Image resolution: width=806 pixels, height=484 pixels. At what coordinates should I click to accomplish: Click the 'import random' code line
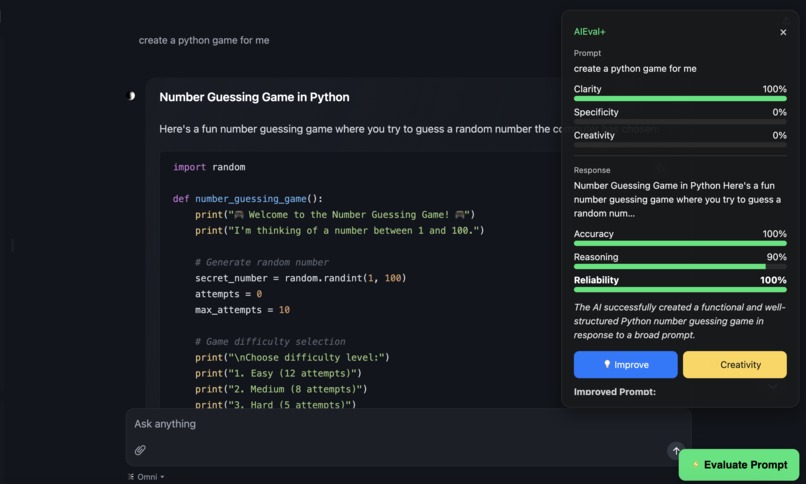coord(209,167)
